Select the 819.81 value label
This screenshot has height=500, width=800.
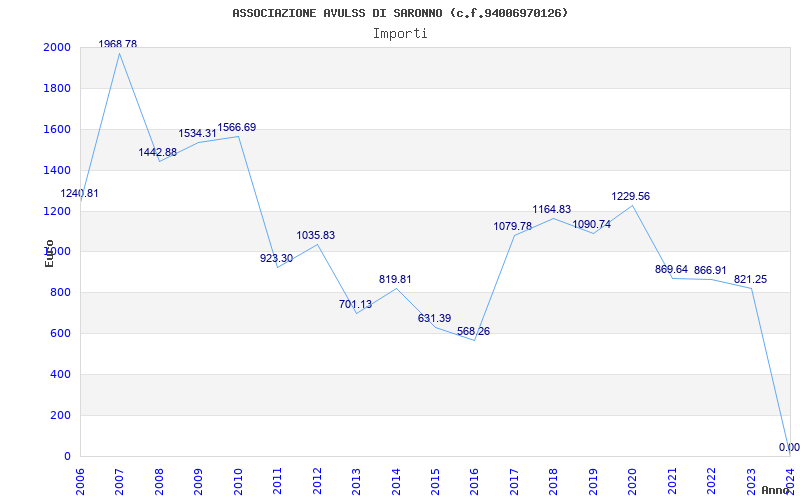click(395, 279)
